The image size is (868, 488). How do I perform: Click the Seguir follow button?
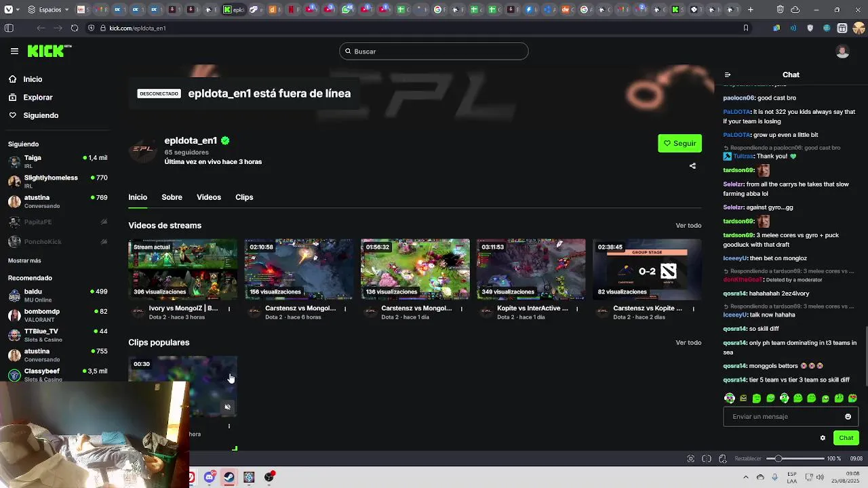click(x=679, y=143)
